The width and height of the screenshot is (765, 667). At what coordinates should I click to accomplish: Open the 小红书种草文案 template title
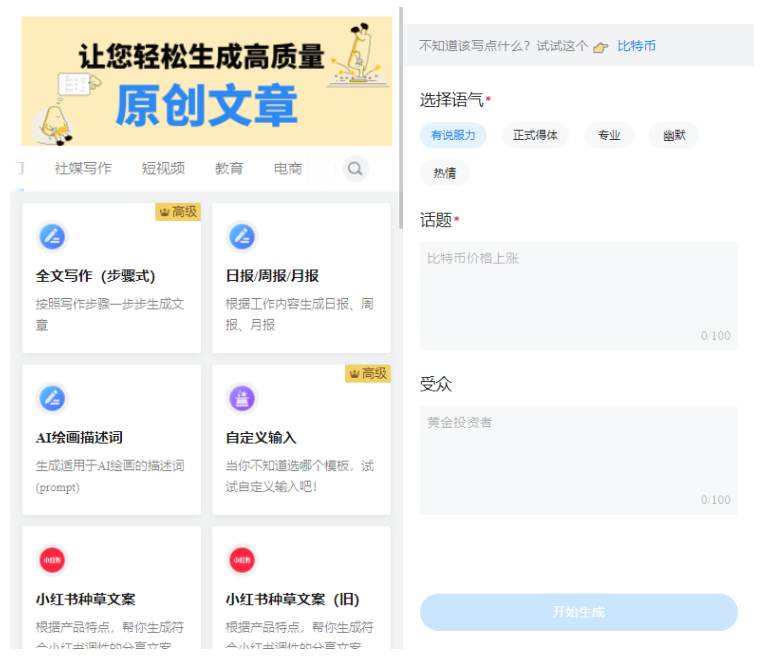(x=85, y=599)
